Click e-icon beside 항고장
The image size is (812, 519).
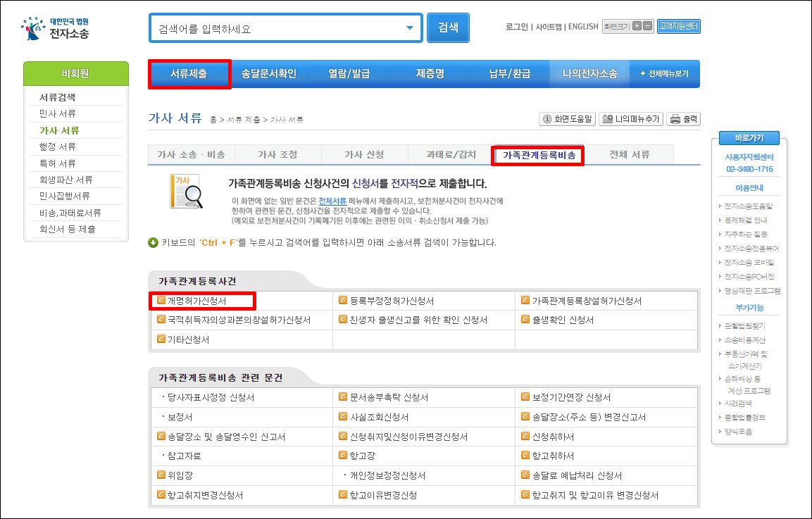(343, 456)
